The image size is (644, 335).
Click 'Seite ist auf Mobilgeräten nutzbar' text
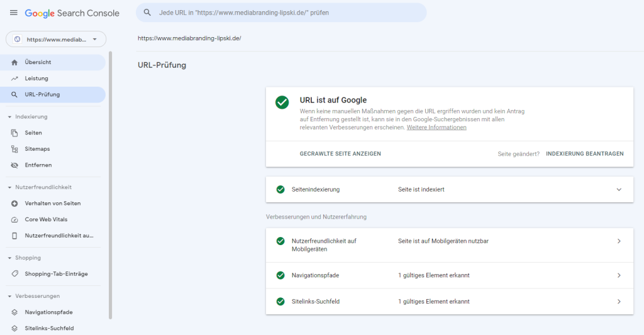443,241
